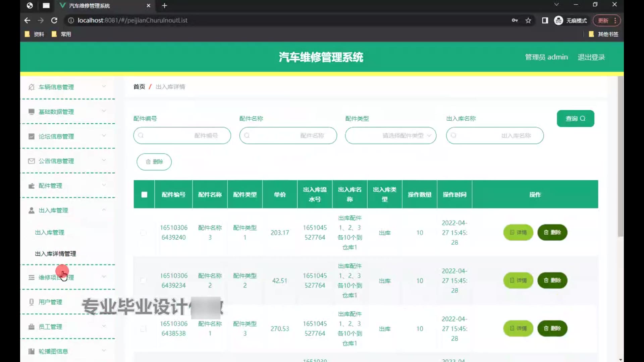The image size is (644, 362).
Task: Click the 配件编号 search input field
Action: [x=182, y=136]
